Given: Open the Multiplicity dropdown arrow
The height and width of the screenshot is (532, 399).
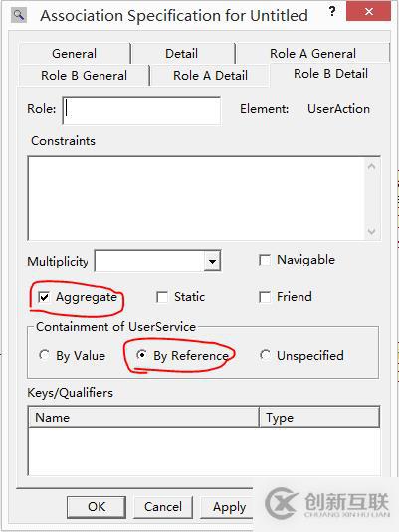Looking at the screenshot, I should (212, 261).
